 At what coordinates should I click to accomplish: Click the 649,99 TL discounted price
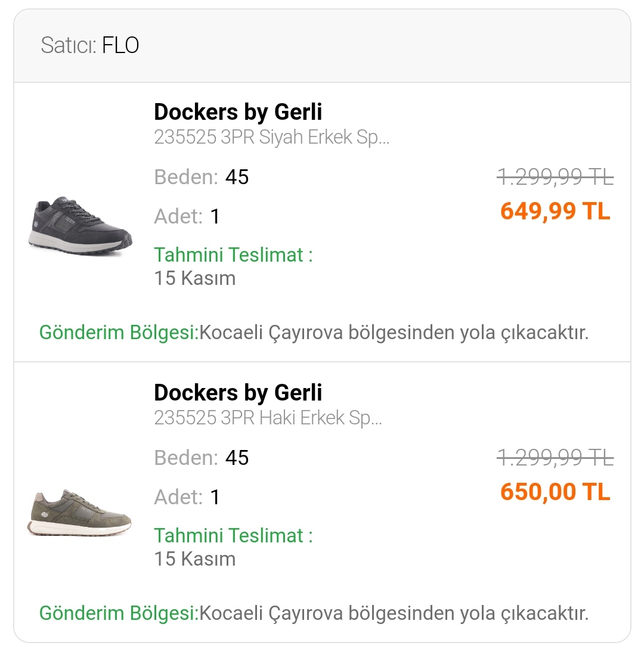click(x=555, y=211)
